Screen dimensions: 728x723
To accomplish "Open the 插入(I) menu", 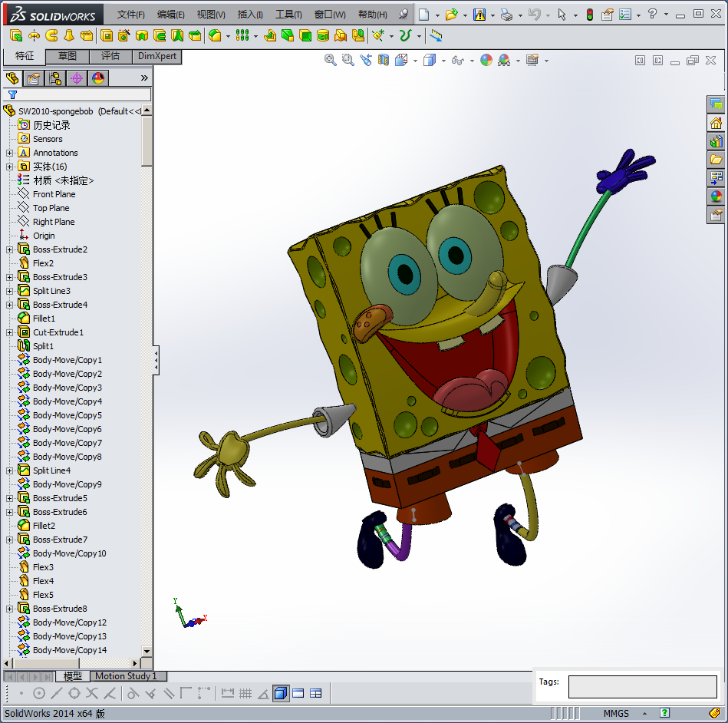I will point(250,15).
